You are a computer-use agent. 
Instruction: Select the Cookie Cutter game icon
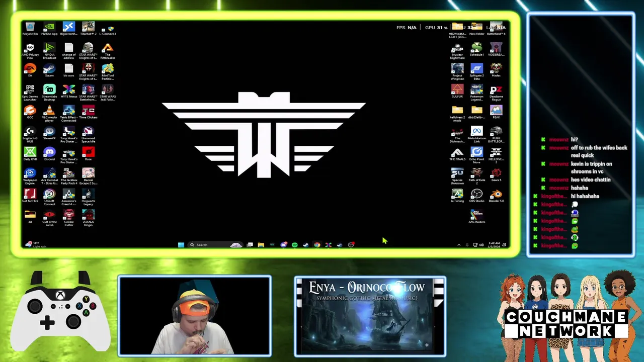coord(69,218)
